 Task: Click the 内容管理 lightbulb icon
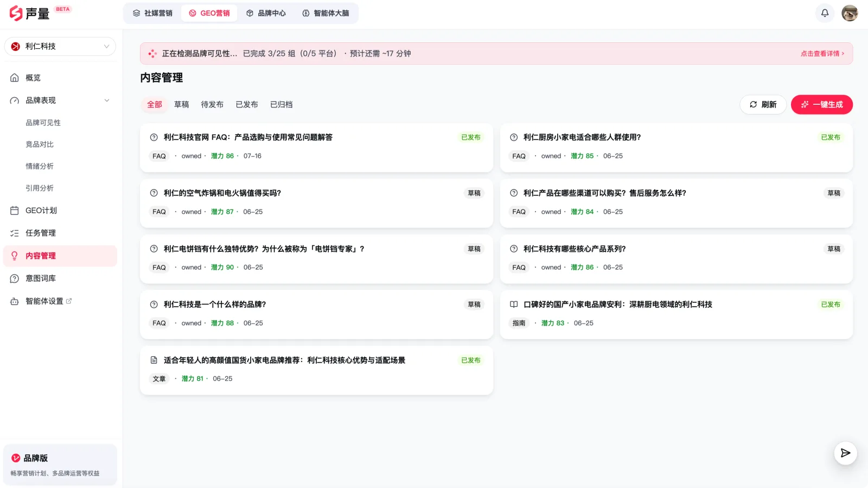coord(15,256)
